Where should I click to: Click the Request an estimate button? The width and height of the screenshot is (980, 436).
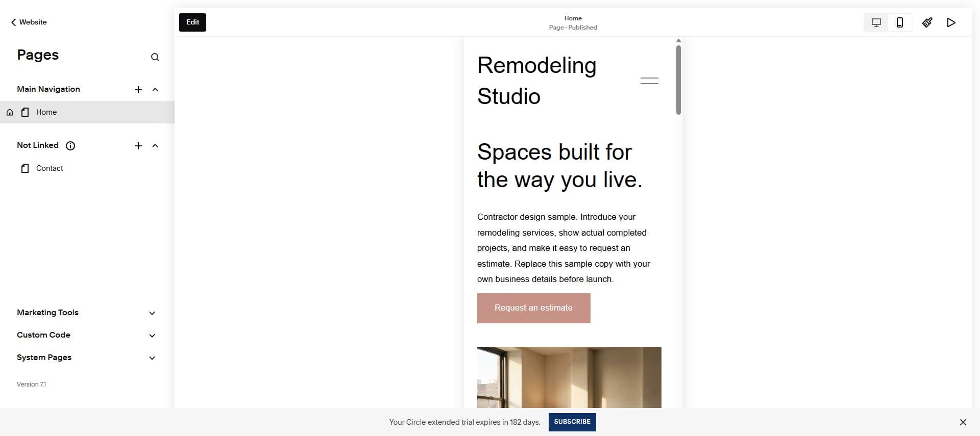(533, 308)
